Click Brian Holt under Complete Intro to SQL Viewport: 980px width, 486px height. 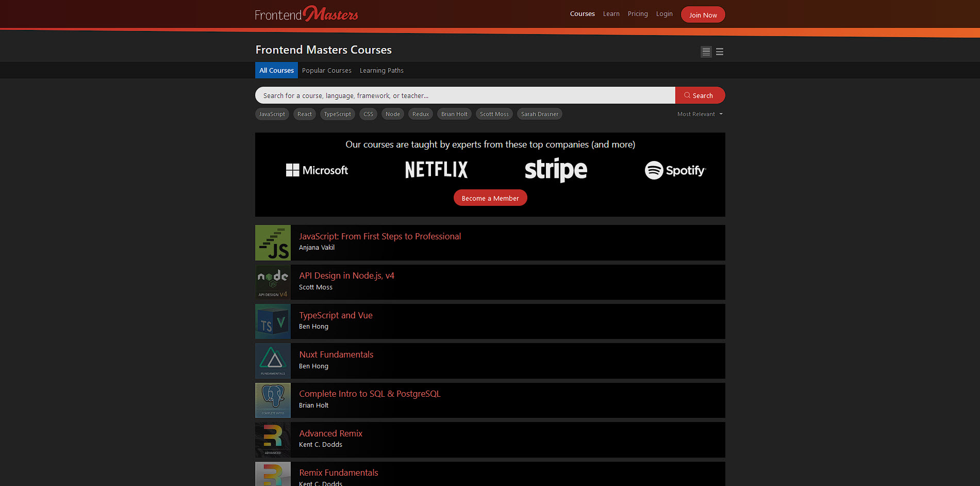pos(313,406)
